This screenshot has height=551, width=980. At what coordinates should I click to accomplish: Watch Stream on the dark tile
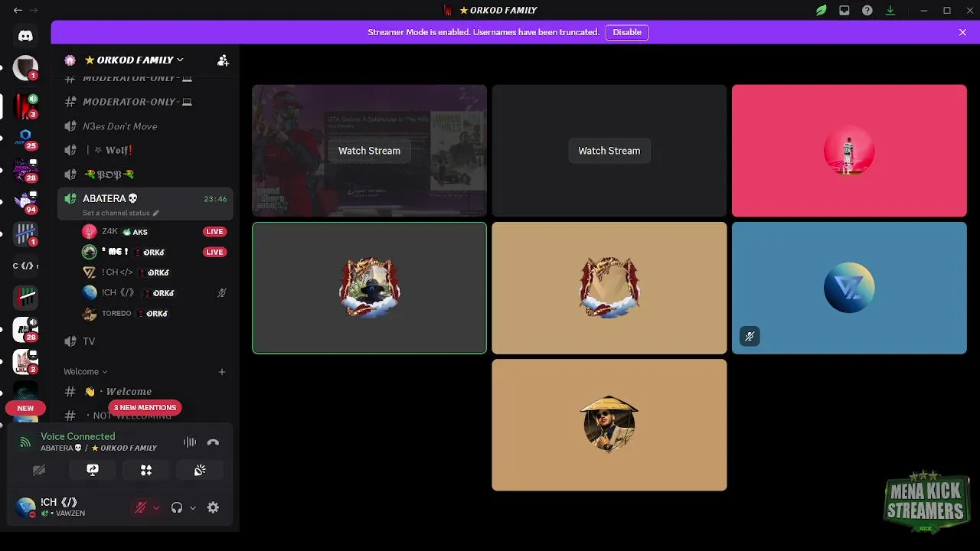pos(609,151)
